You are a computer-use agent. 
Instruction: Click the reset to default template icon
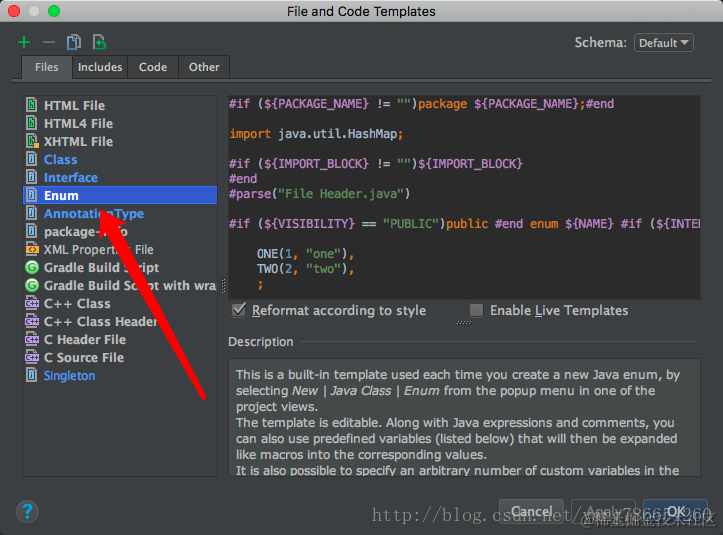(x=99, y=42)
